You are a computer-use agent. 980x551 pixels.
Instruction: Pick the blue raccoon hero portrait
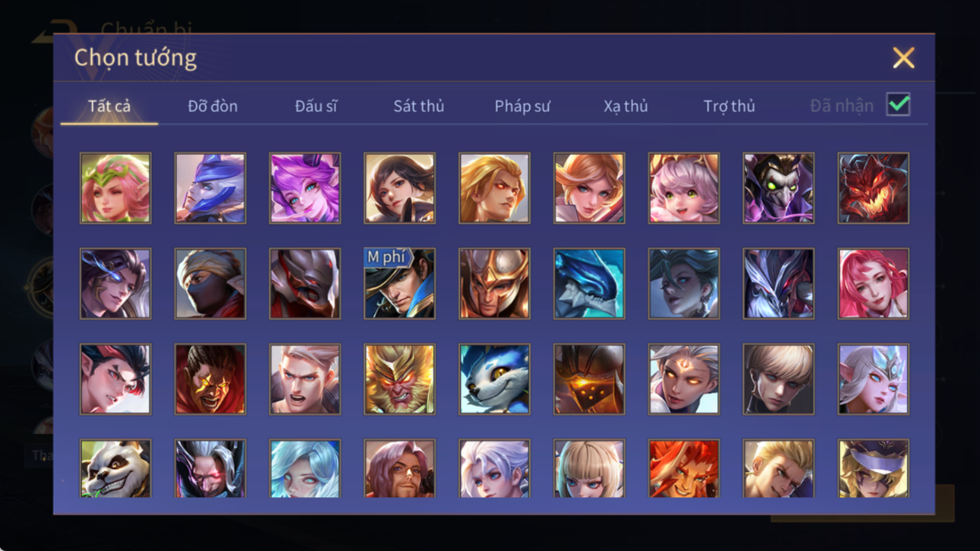click(x=494, y=379)
